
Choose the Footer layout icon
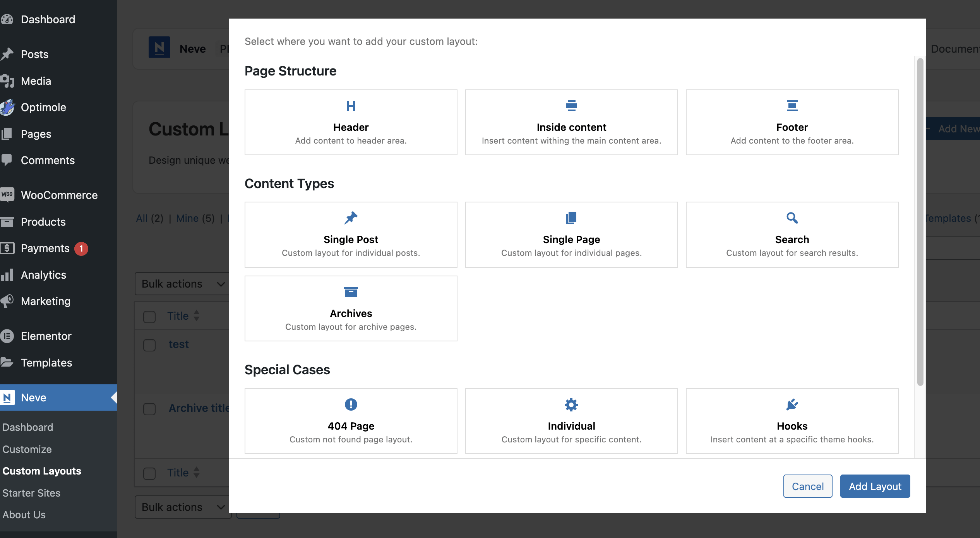(x=792, y=106)
